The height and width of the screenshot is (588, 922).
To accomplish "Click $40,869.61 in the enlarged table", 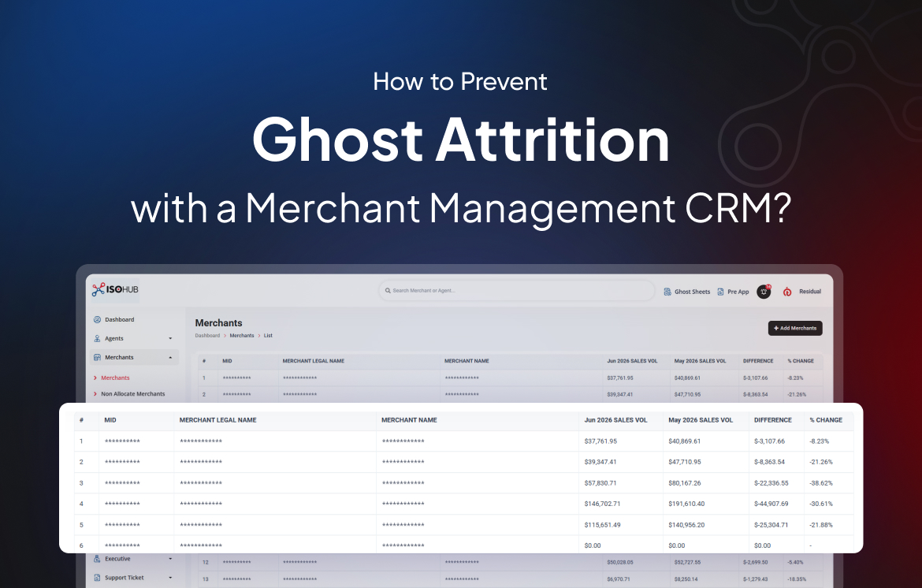I will [685, 441].
